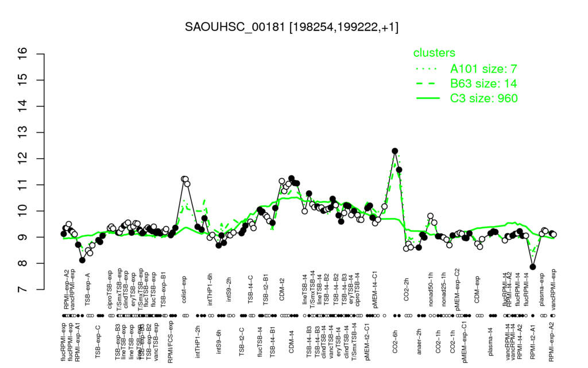
Task: Click legend entry 'C3 size: 960'
Action: pos(483,98)
